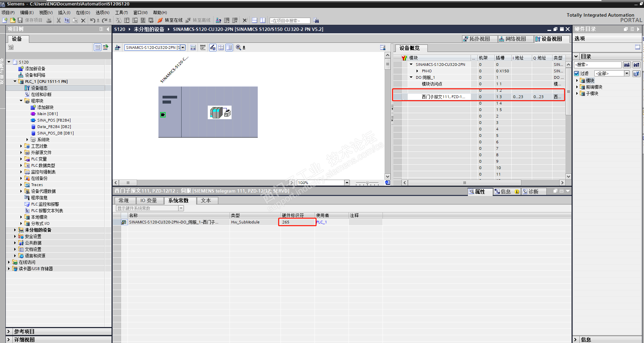Toggle the outlined overview panel icon in device toolbar
The height and width of the screenshot is (343, 644).
pyautogui.click(x=229, y=48)
